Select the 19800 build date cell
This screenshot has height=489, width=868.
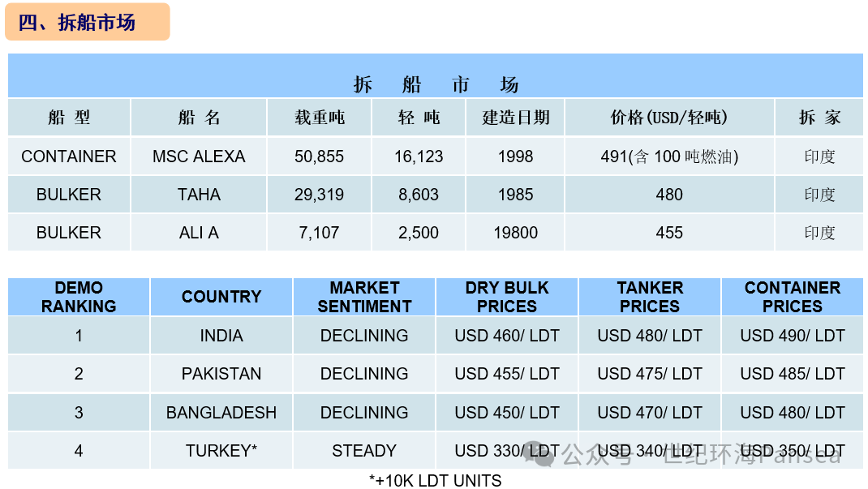coord(515,232)
